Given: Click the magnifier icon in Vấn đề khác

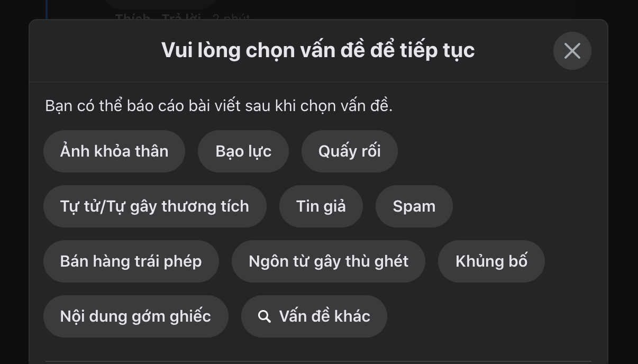Looking at the screenshot, I should click(264, 316).
